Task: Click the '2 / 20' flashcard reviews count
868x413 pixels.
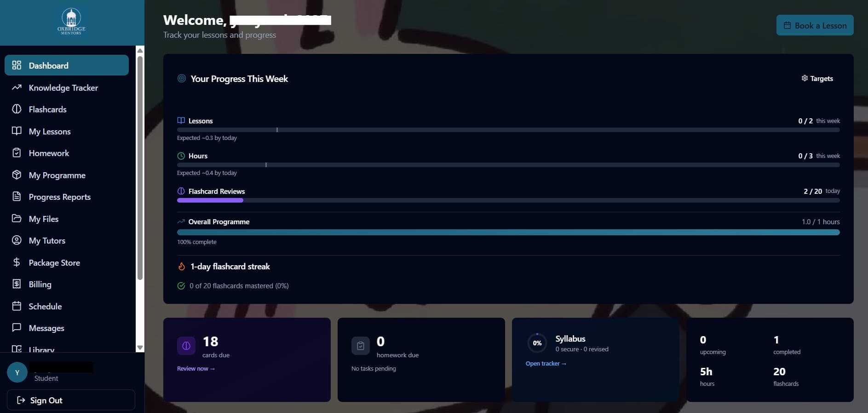Action: click(x=813, y=191)
